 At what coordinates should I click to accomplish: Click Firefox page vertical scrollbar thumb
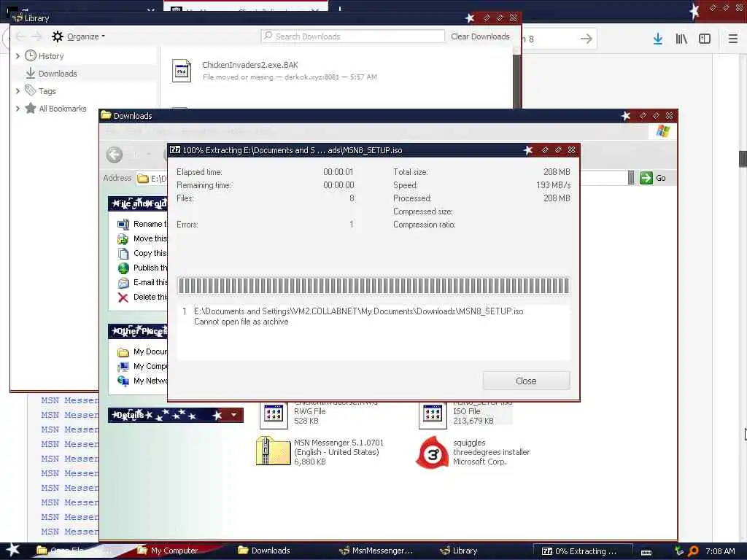(743, 158)
